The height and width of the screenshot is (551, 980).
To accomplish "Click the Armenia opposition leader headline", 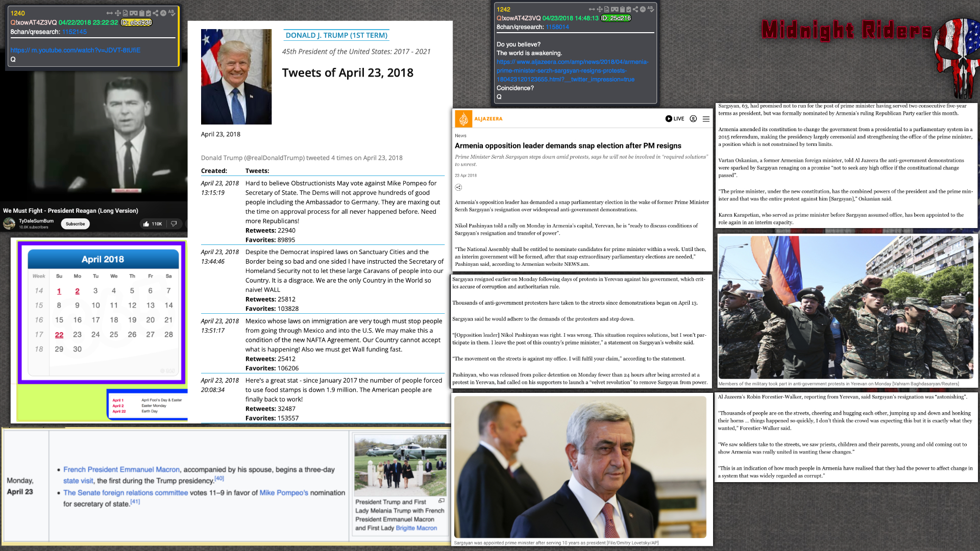I will pos(568,146).
